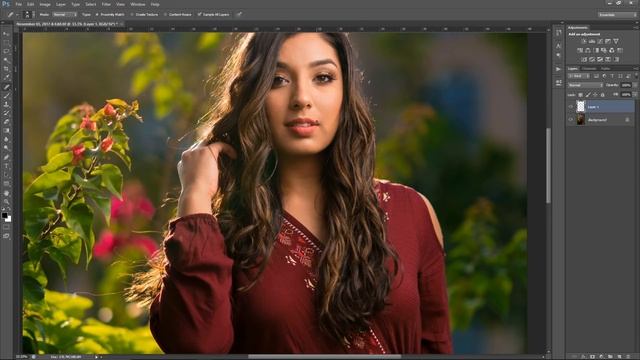This screenshot has height=360, width=640.
Task: Add a Posterize adjustment
Action: click(591, 59)
